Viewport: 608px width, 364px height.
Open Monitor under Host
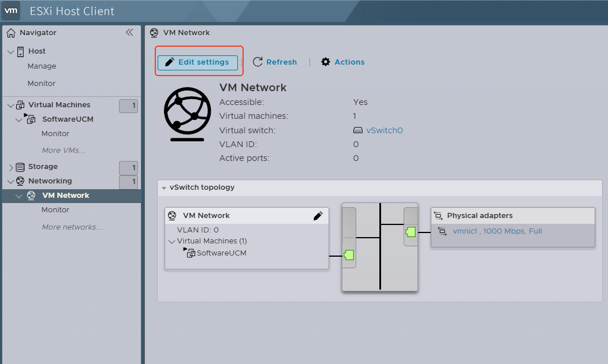tap(42, 83)
